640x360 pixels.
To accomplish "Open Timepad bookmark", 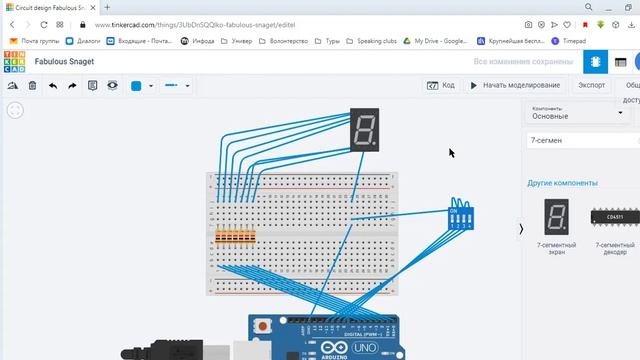I will (x=569, y=41).
